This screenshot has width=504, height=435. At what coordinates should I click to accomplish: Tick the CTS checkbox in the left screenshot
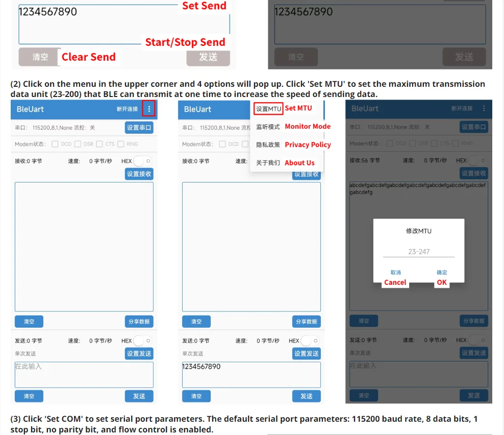tap(99, 144)
